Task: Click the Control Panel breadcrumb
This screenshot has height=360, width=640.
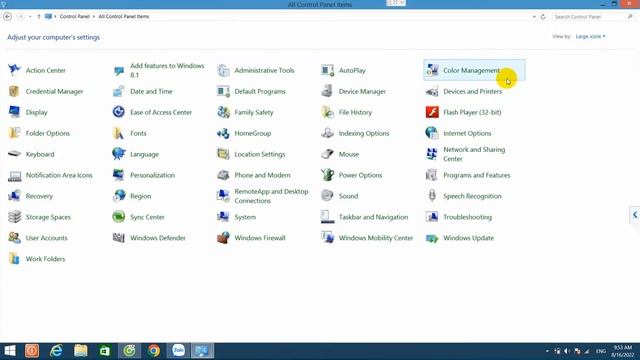Action: (x=75, y=17)
